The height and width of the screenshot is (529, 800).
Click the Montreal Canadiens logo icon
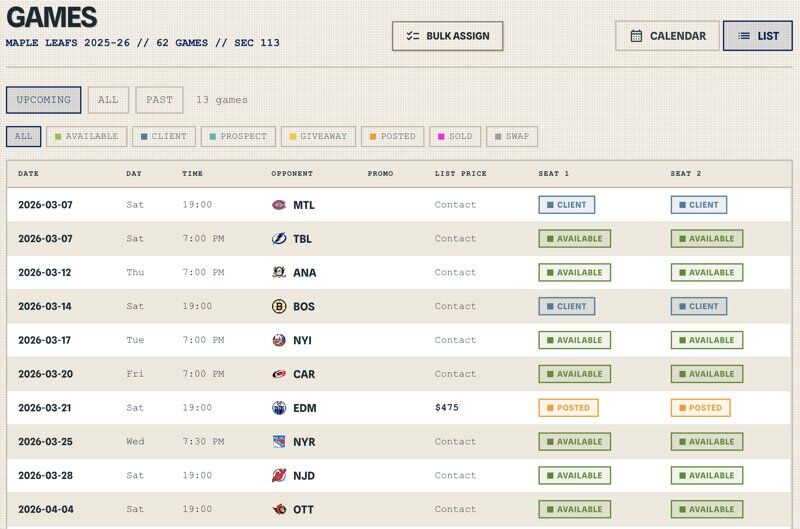(279, 205)
